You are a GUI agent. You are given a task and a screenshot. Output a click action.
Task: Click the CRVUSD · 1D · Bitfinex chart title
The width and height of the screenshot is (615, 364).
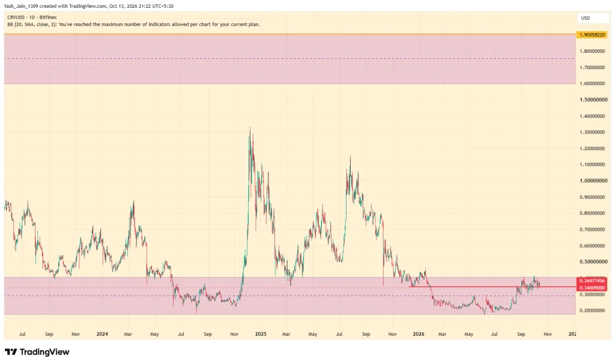pos(32,17)
